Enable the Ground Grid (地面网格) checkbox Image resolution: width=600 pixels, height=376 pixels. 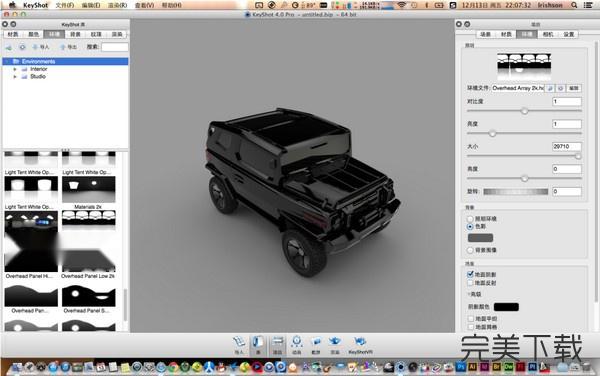coord(471,327)
